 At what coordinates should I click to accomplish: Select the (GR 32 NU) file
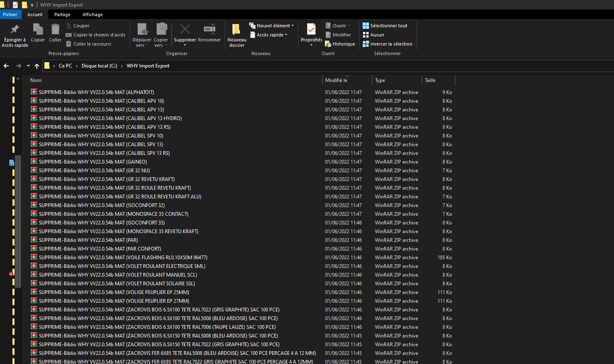click(94, 171)
